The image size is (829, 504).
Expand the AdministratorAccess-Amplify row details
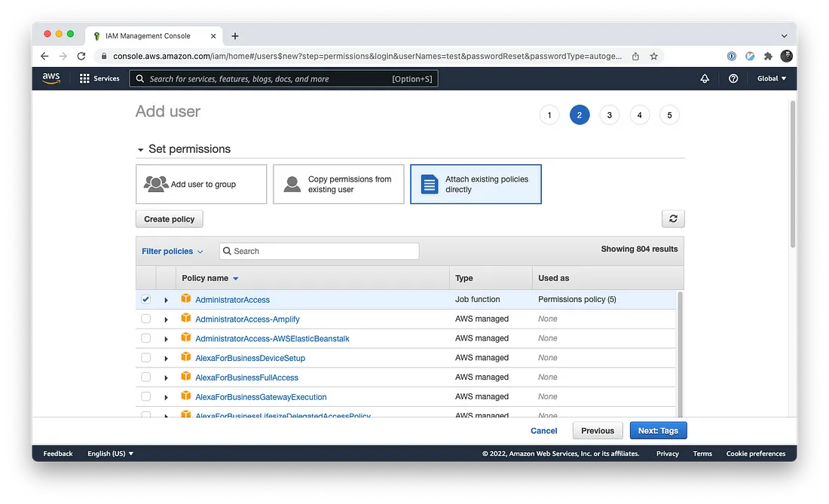(166, 319)
